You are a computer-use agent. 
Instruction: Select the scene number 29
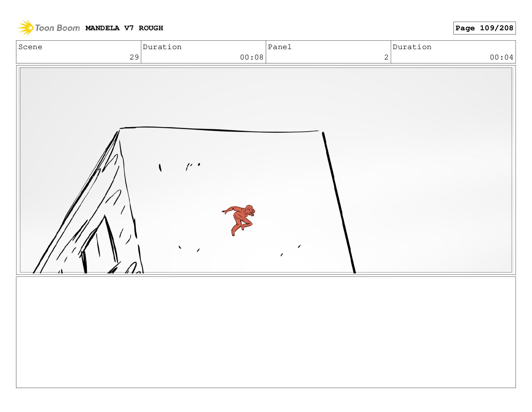pyautogui.click(x=134, y=57)
